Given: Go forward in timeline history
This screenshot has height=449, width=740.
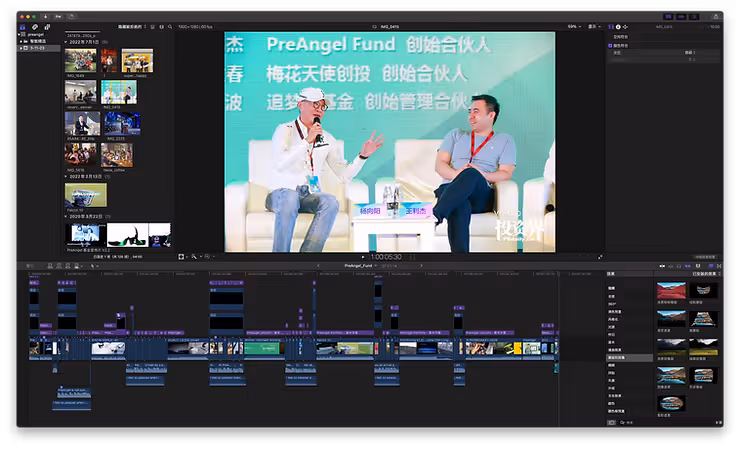Looking at the screenshot, I should pos(422,265).
